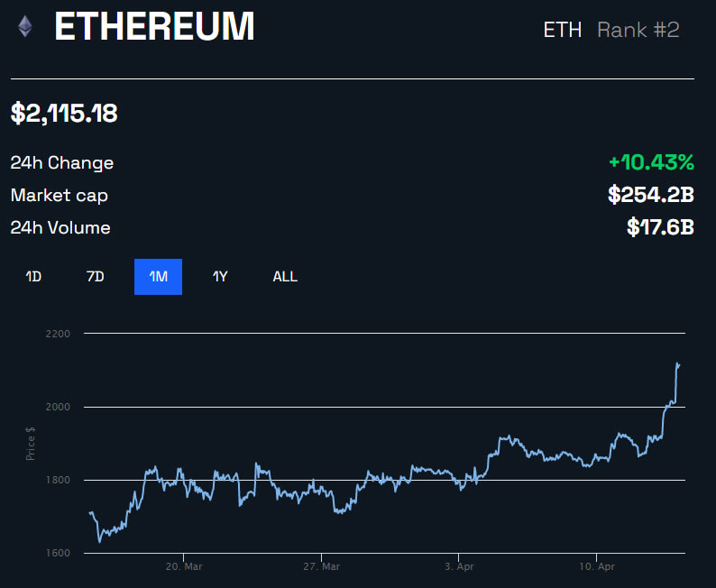Click the $17.6B volume value
The image size is (716, 588).
pos(660,227)
